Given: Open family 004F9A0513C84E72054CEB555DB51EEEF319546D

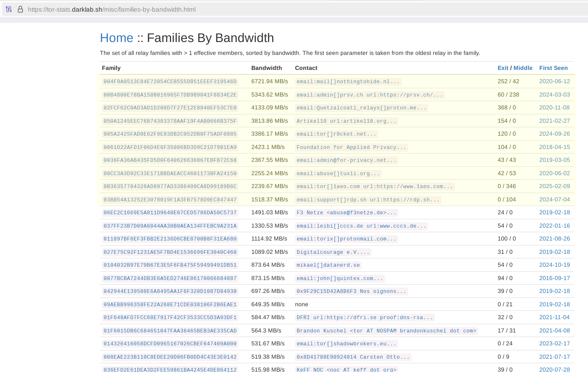Looking at the screenshot, I should coord(170,82).
